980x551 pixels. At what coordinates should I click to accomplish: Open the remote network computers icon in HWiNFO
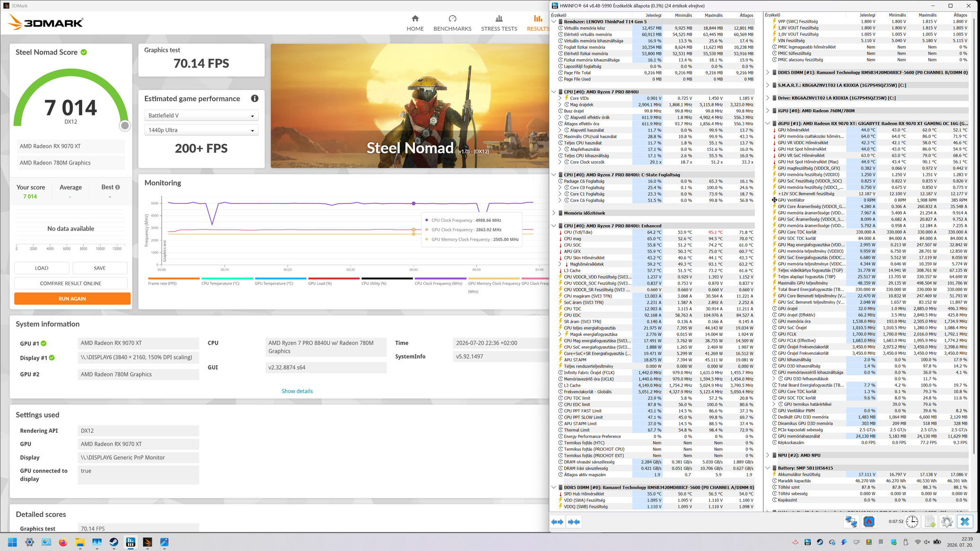pyautogui.click(x=851, y=521)
